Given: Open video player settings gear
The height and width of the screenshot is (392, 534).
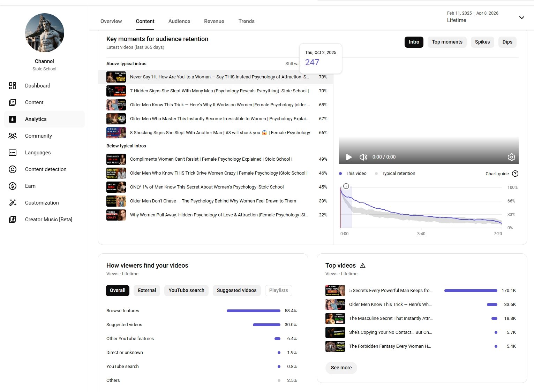Looking at the screenshot, I should (511, 157).
